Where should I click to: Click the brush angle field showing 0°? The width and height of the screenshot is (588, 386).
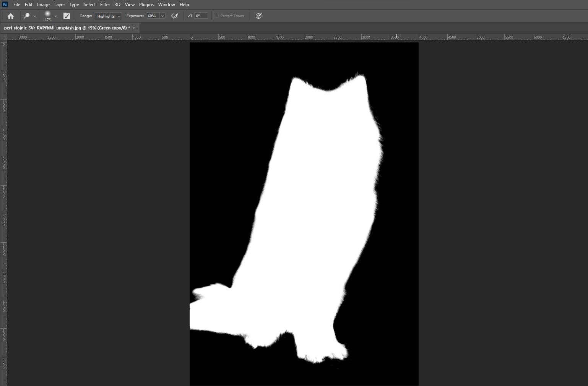(x=201, y=16)
